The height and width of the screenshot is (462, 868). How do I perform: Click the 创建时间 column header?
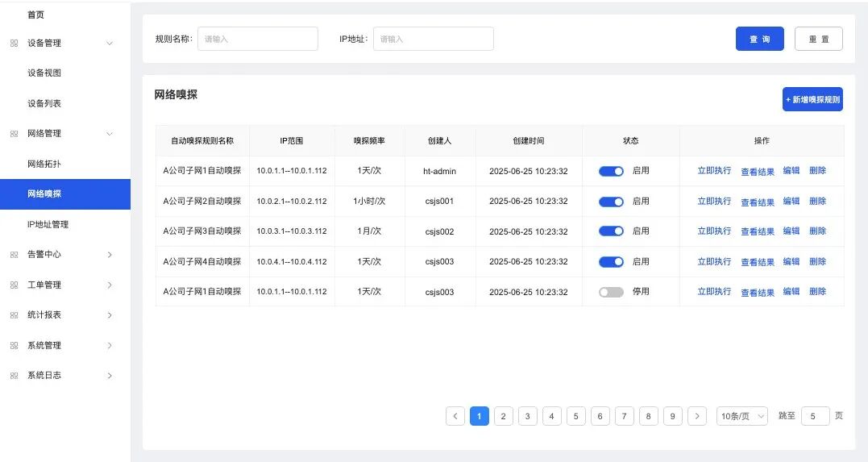point(529,141)
